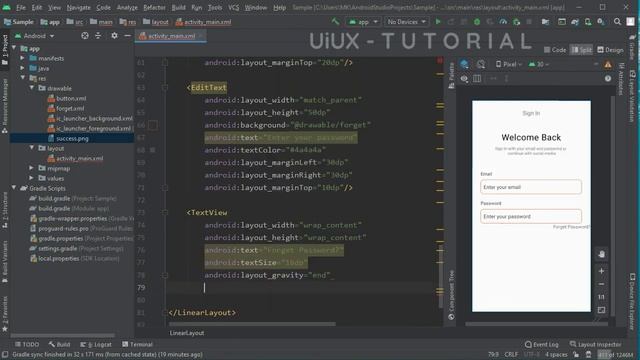Open the Refactor menu

pos(154,7)
